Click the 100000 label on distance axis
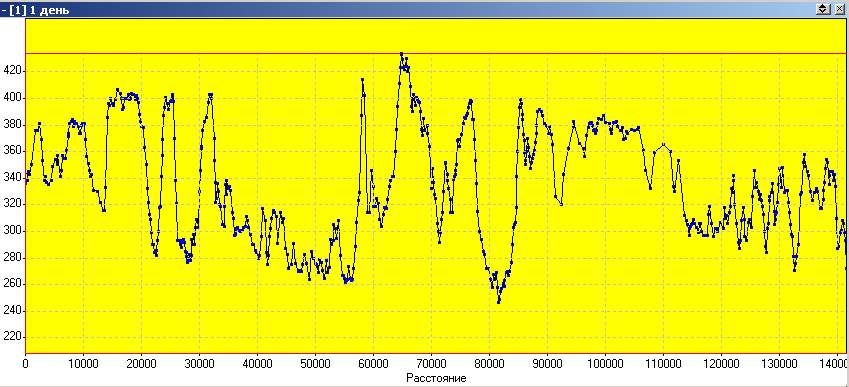 pyautogui.click(x=605, y=363)
